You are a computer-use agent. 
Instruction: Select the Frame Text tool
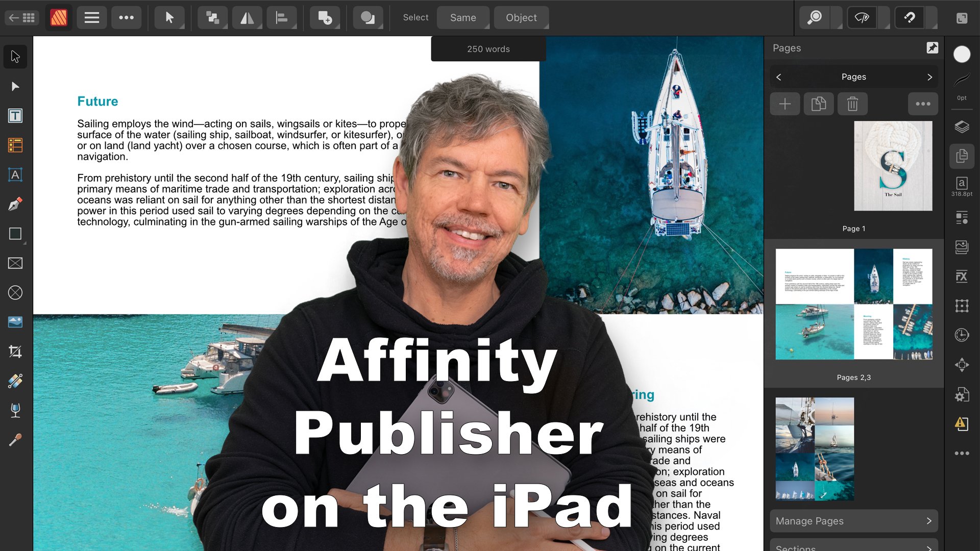(x=15, y=116)
